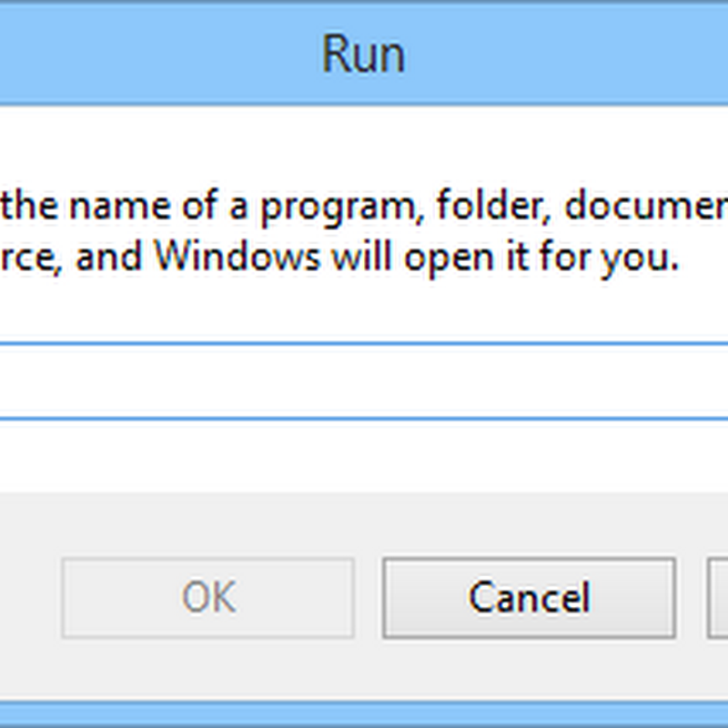The height and width of the screenshot is (728, 728).
Task: Click the blue bottom border of the dialog
Action: (x=364, y=713)
